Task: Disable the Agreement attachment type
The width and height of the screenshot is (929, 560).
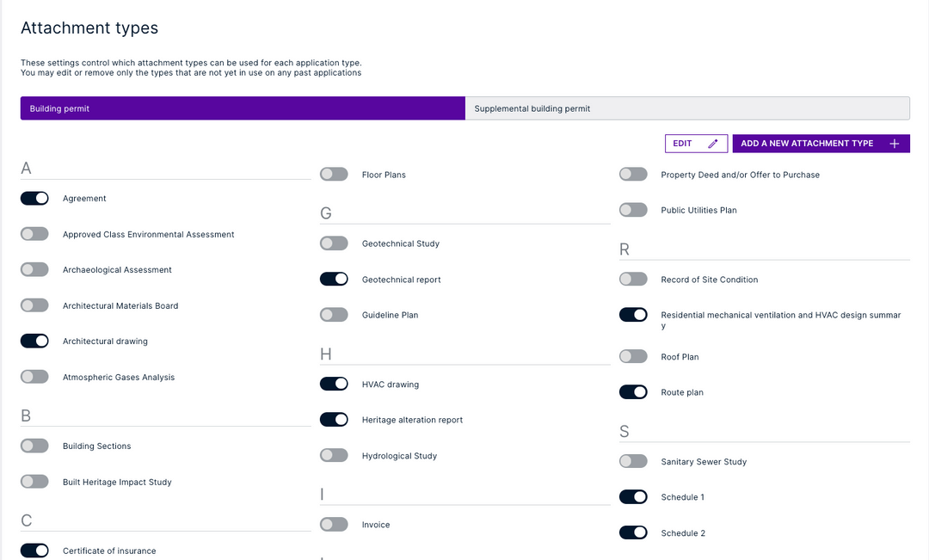Action: tap(34, 198)
